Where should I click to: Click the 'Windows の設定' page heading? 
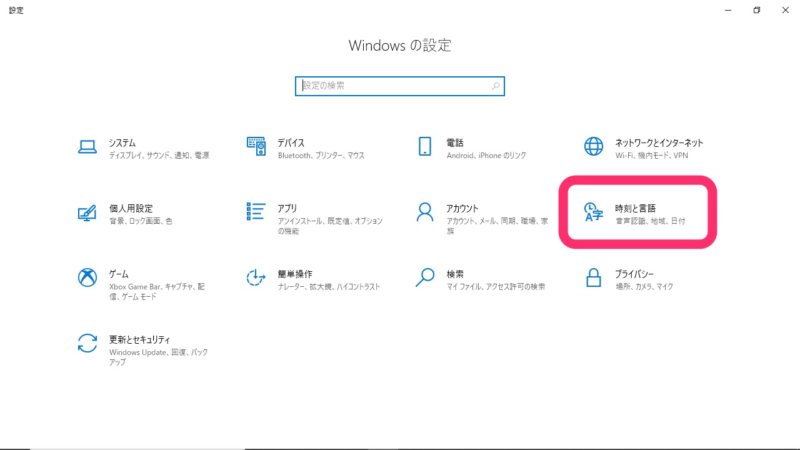pos(399,45)
